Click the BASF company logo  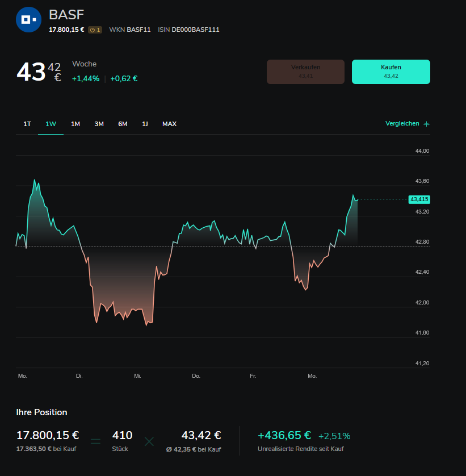point(28,19)
